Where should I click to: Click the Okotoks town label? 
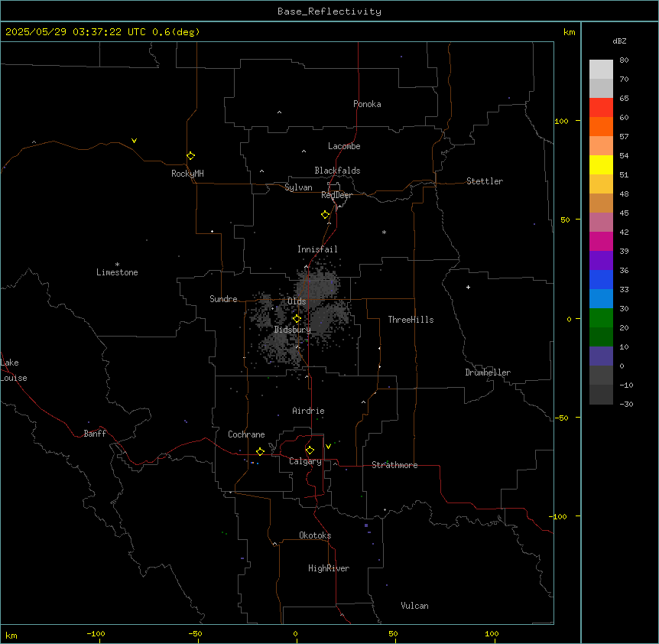[x=315, y=535]
